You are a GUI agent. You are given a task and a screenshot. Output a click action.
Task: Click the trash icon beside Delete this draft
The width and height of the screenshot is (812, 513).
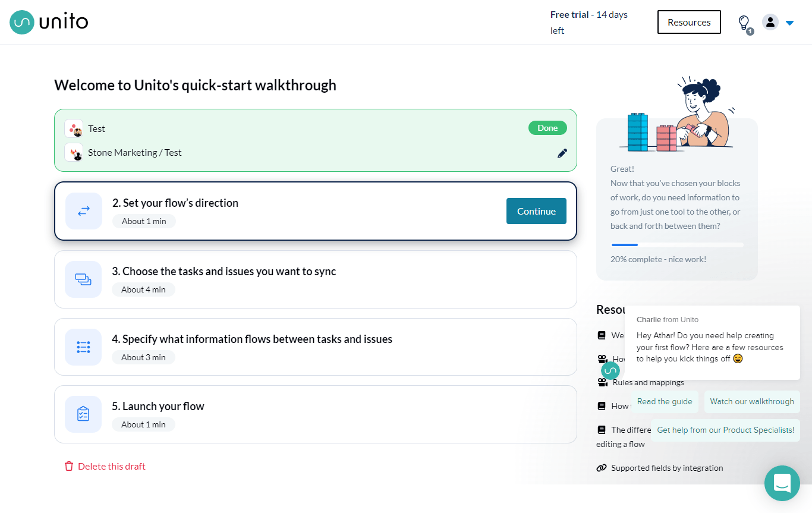click(69, 466)
